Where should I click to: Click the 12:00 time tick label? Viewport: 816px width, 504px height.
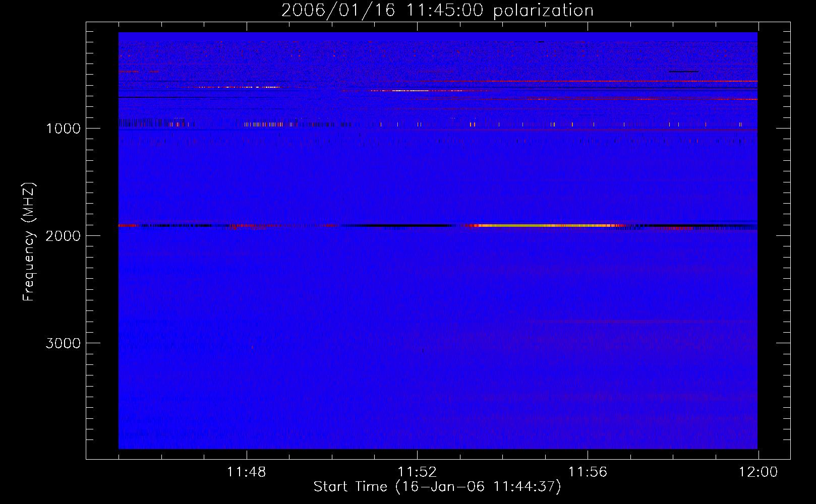(758, 472)
